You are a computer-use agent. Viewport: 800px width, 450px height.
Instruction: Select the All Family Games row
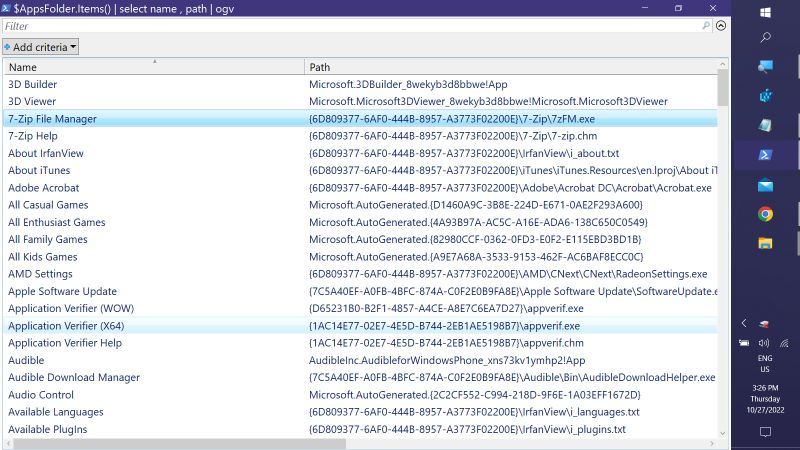(360, 239)
